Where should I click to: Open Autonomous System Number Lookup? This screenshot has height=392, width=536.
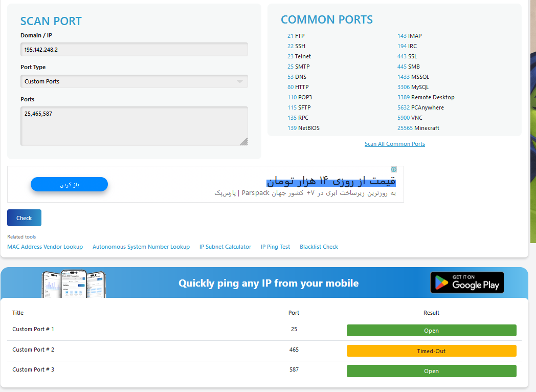coord(141,247)
